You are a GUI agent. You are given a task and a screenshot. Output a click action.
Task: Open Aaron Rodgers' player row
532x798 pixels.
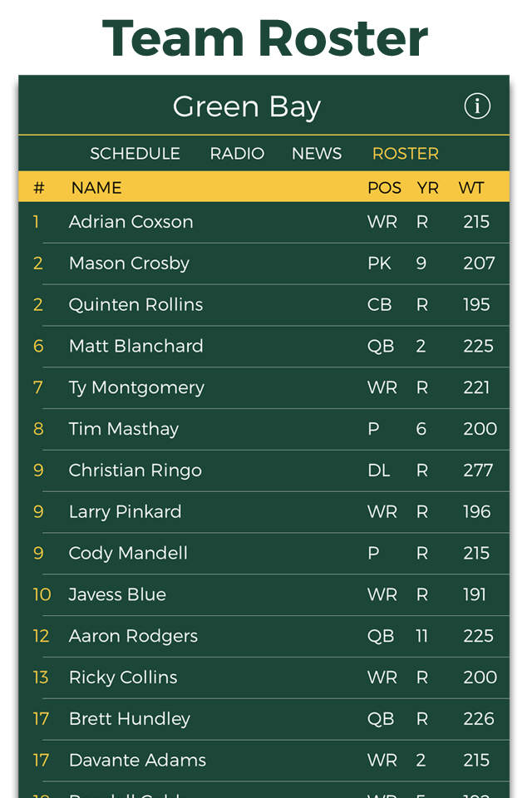click(x=249, y=636)
